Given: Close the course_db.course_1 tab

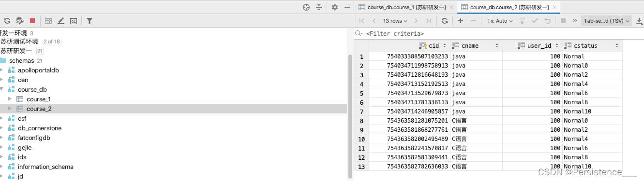Looking at the screenshot, I should click(451, 7).
